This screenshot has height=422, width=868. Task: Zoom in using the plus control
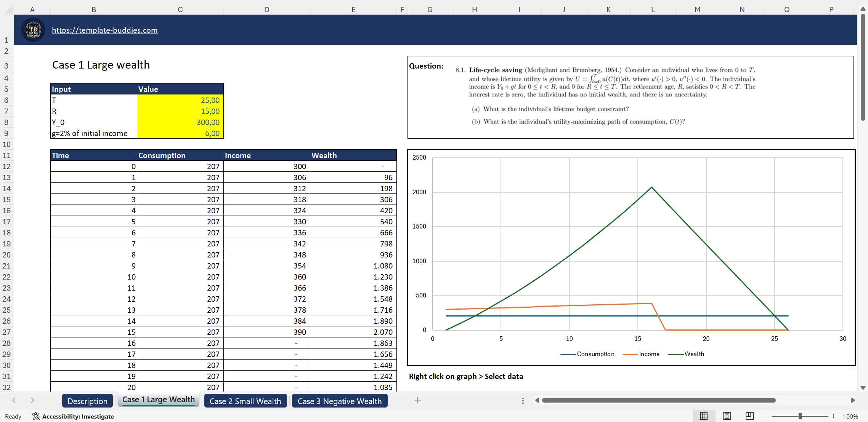point(834,416)
